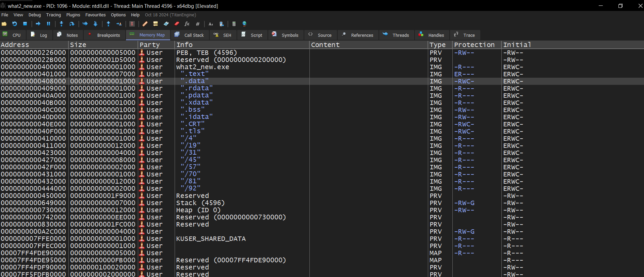This screenshot has width=644, height=277.
Task: Click the Patches bandage icon
Action: click(145, 24)
